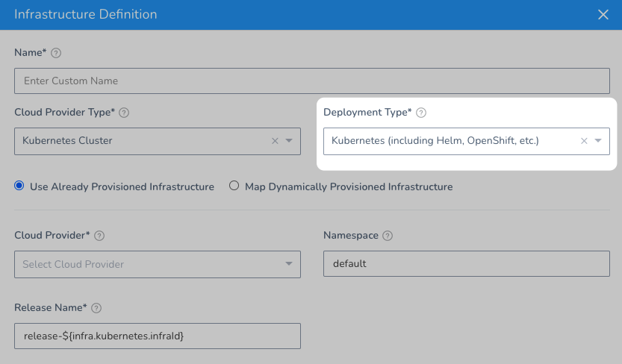Select Map Dynamically Provisioned Infrastructure radio
The width and height of the screenshot is (622, 364).
click(x=234, y=186)
